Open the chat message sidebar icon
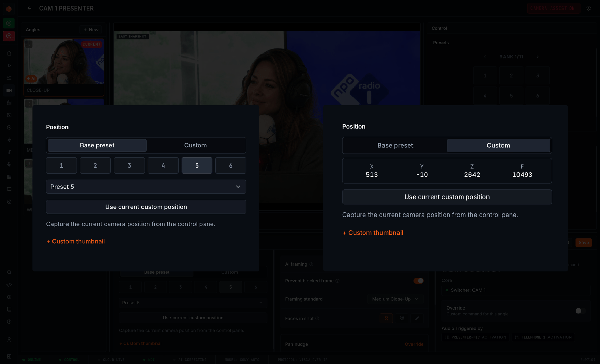The image size is (600, 364). (9, 189)
